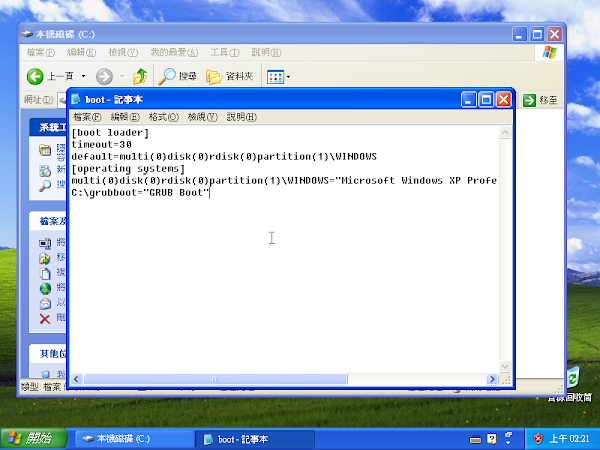Open the 檔案(F) menu in Notepad

[87, 117]
